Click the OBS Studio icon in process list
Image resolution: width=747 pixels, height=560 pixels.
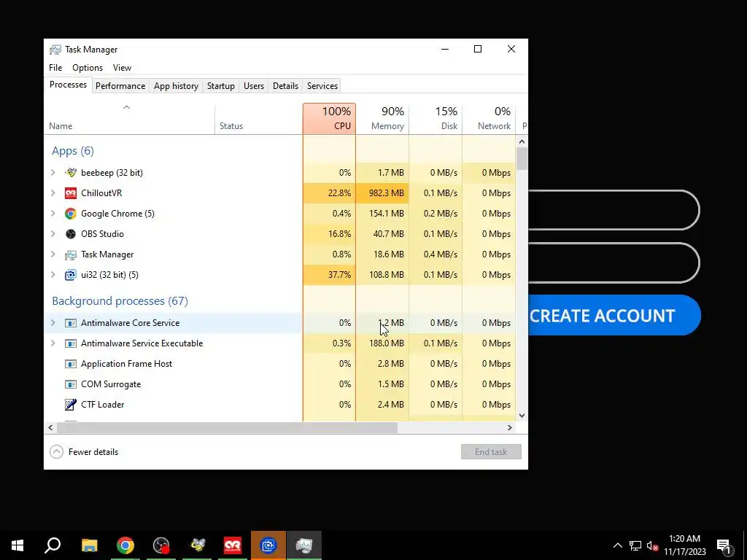point(71,234)
